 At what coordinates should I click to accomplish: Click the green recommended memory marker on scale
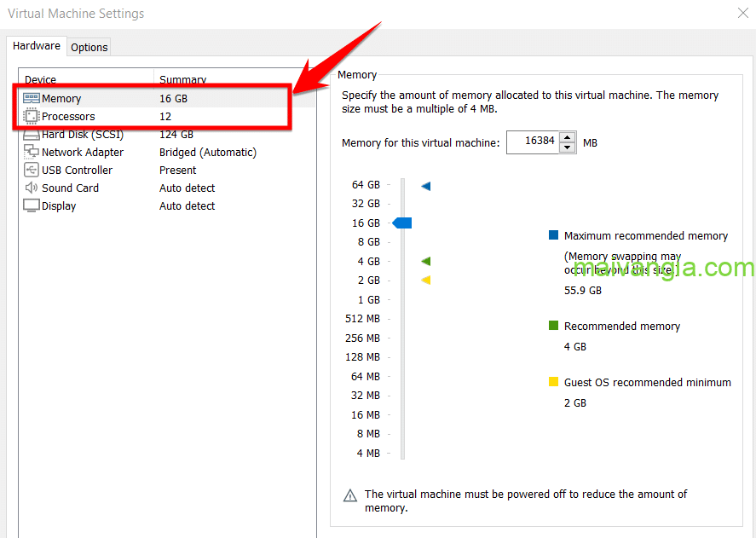tap(424, 261)
